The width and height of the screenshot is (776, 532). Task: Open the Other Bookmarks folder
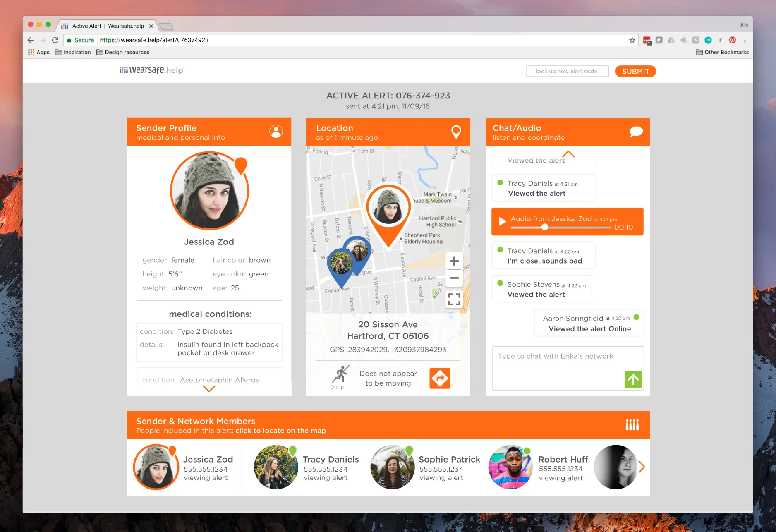point(722,52)
